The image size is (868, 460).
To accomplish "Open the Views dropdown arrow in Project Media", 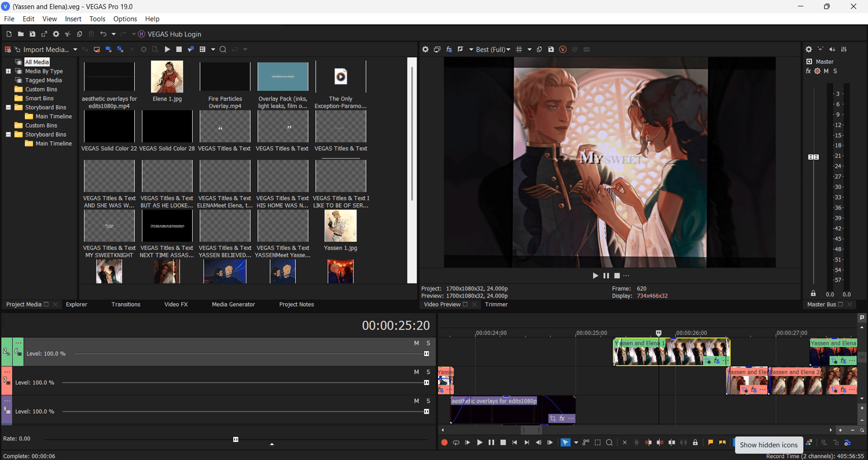I will click(x=213, y=50).
